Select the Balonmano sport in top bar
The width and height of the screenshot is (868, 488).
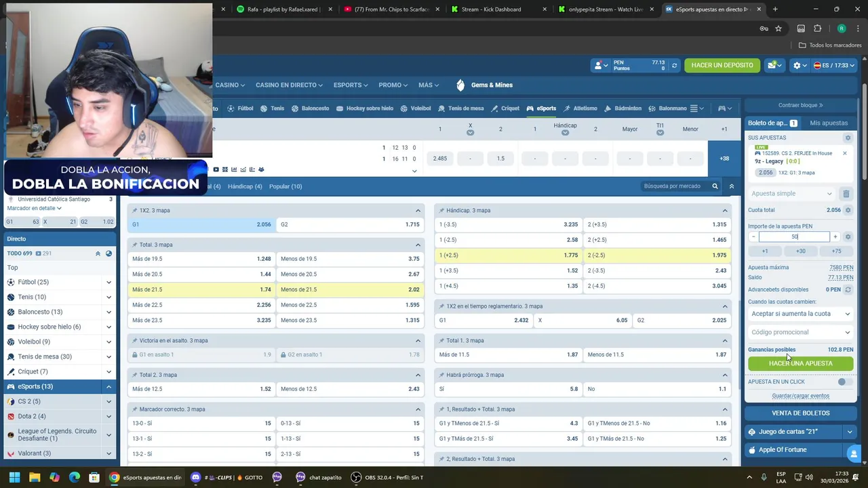667,108
